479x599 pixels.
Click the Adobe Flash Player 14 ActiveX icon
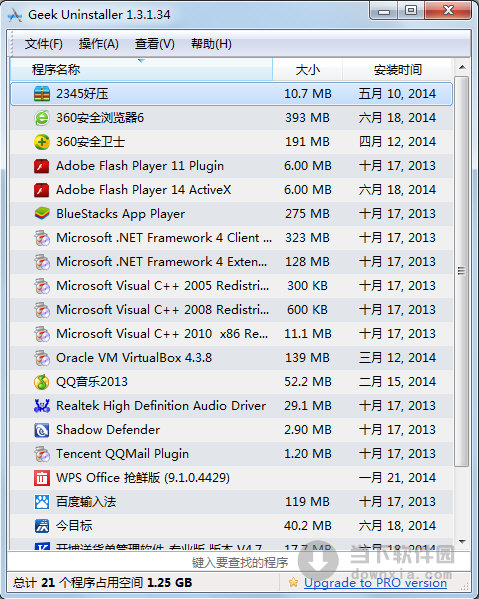coord(42,190)
